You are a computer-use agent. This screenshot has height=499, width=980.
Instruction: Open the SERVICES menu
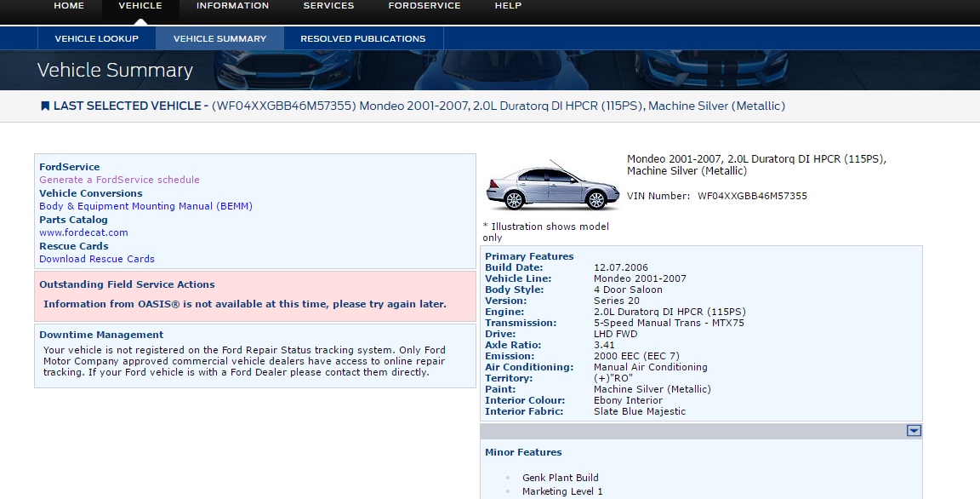pos(328,6)
